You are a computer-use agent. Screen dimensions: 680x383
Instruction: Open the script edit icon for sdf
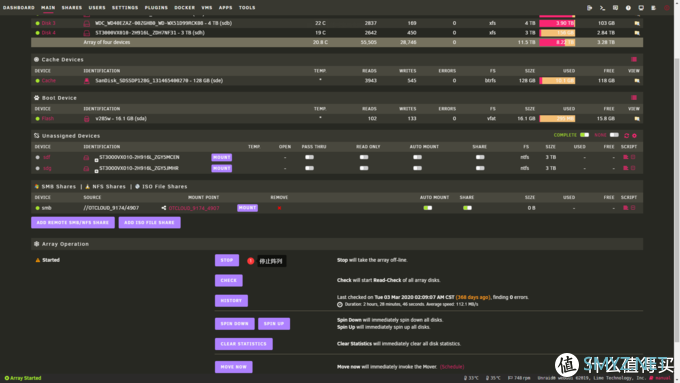[x=625, y=157]
